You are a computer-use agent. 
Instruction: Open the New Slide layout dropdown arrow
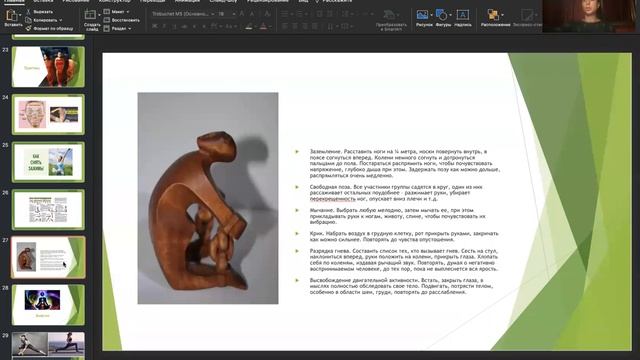coord(99,15)
